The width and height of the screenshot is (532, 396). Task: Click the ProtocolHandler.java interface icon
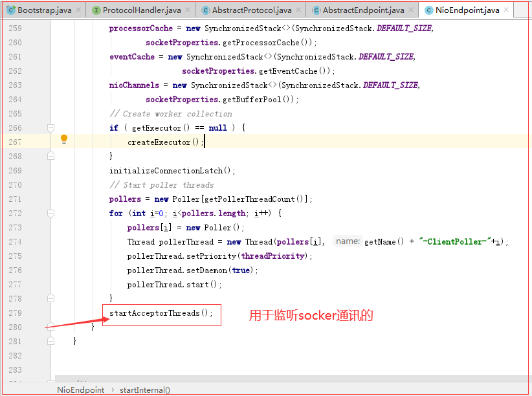pos(96,10)
